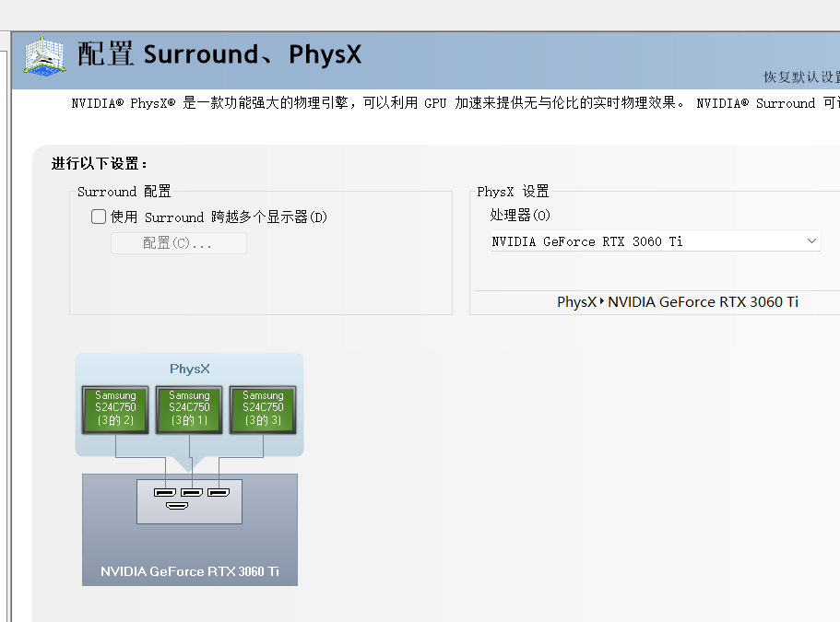Click the PhysX 设置 group title

[513, 192]
